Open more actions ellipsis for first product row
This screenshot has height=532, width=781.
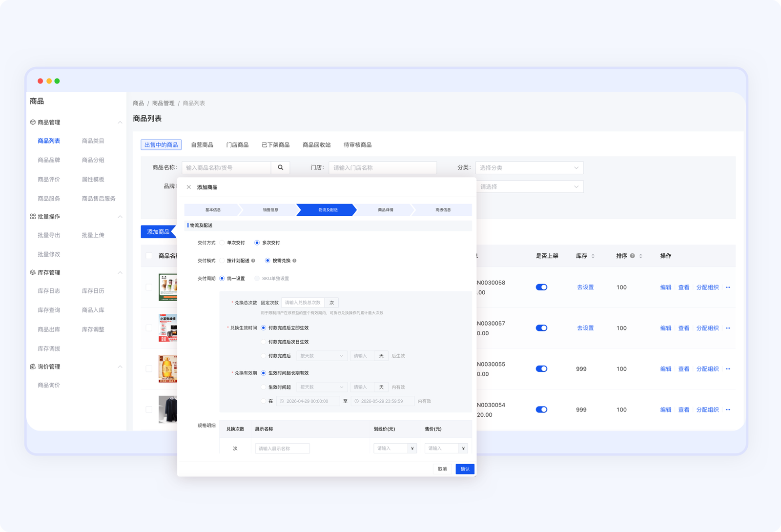pyautogui.click(x=728, y=287)
